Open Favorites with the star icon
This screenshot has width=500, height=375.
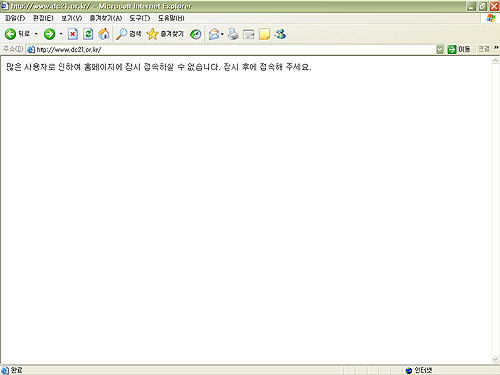click(165, 34)
